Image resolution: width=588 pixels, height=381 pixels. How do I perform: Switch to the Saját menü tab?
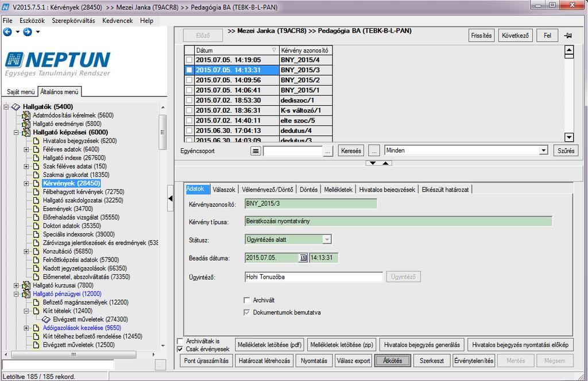[x=21, y=92]
